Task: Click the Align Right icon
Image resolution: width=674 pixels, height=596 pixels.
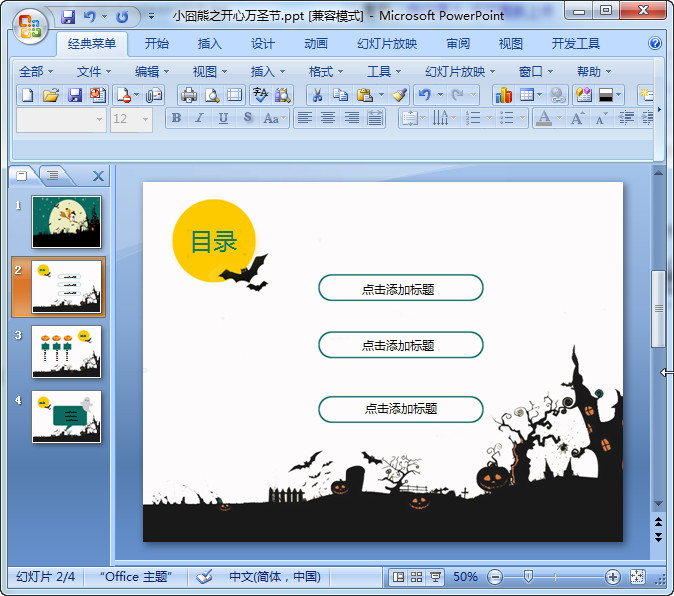Action: coord(352,118)
